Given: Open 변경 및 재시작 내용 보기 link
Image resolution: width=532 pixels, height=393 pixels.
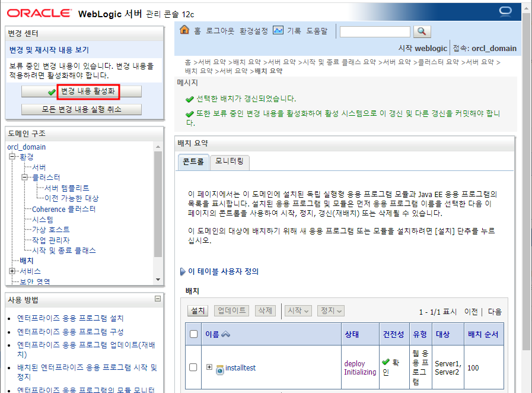Looking at the screenshot, I should coord(49,50).
